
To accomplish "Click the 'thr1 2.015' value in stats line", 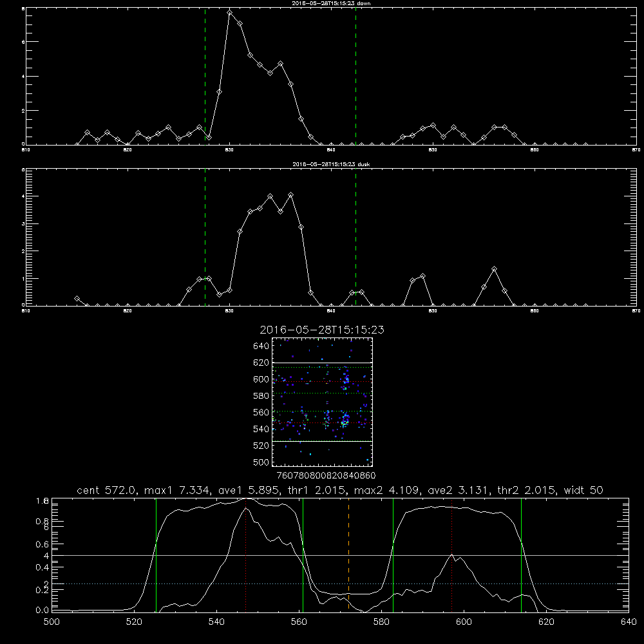I will (x=318, y=490).
